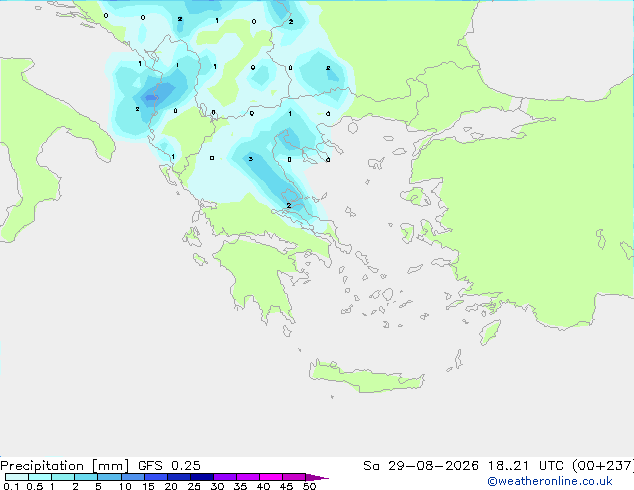Click the '18..21 UTC' time range text

525,466
